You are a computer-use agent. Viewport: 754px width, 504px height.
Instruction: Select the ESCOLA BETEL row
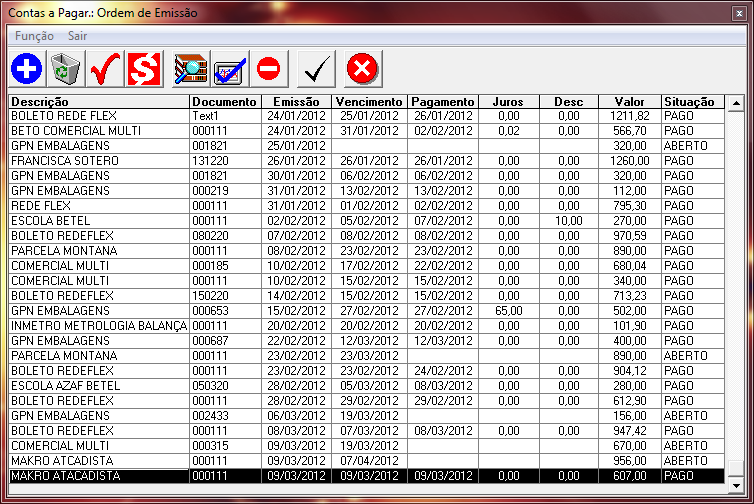pos(366,221)
